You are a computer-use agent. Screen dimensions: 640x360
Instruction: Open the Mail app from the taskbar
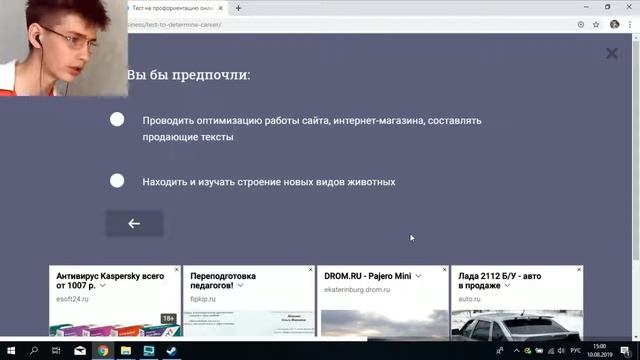click(80, 351)
